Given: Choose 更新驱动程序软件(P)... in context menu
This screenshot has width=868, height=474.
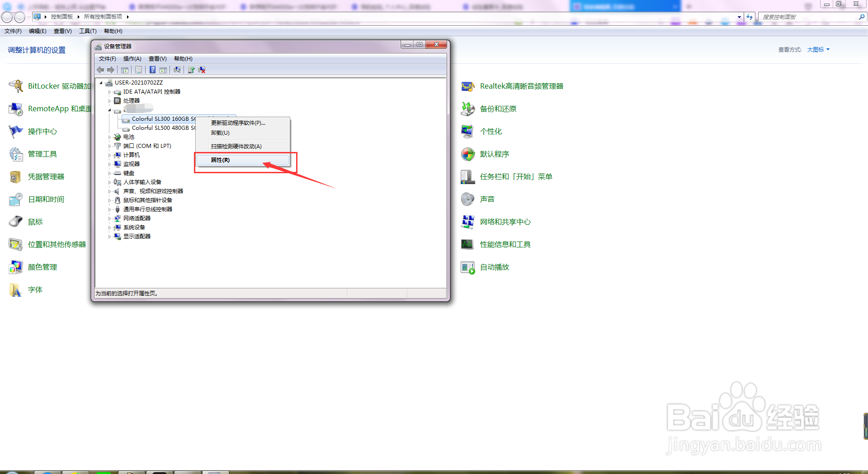Looking at the screenshot, I should [243, 123].
